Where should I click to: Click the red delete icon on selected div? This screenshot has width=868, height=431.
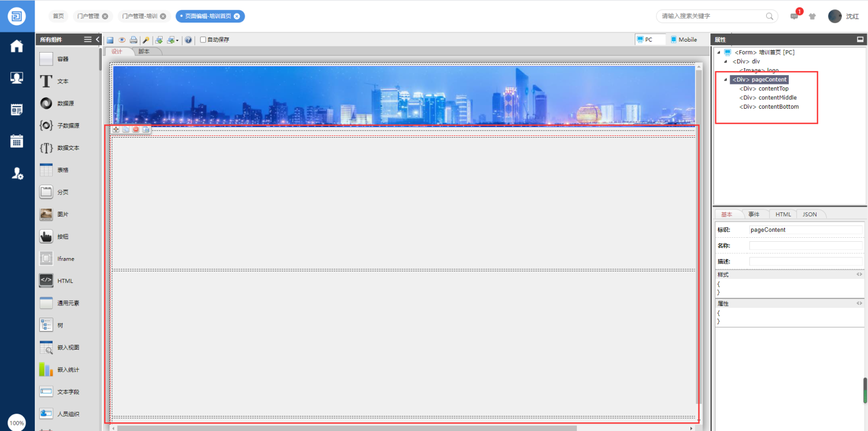[x=136, y=130]
